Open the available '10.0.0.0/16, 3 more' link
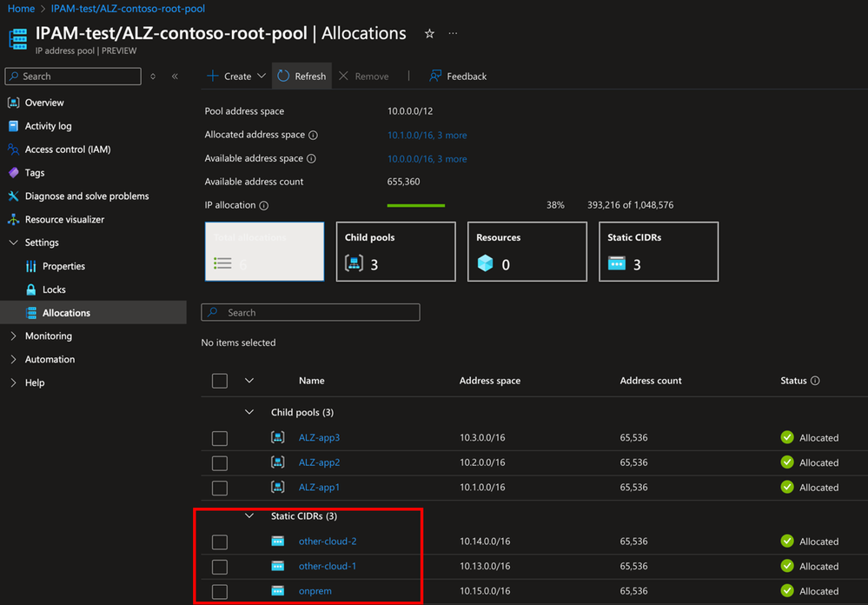This screenshot has width=868, height=605. tap(427, 159)
